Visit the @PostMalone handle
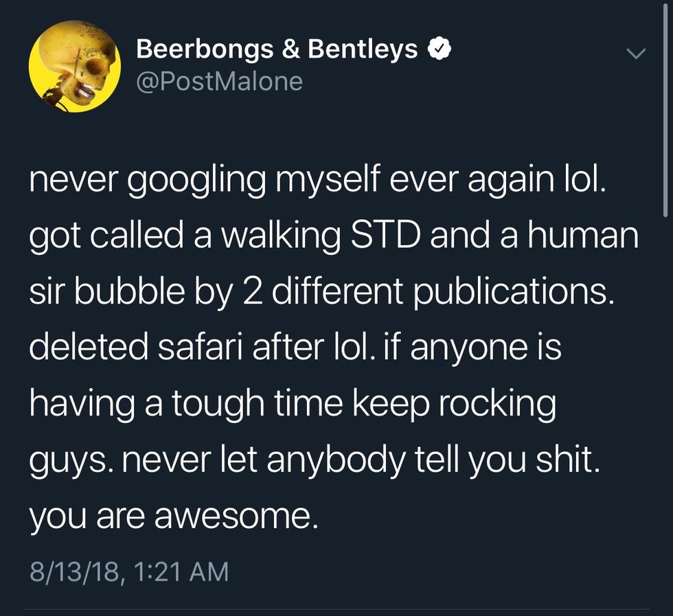The height and width of the screenshot is (616, 673). pos(220,82)
